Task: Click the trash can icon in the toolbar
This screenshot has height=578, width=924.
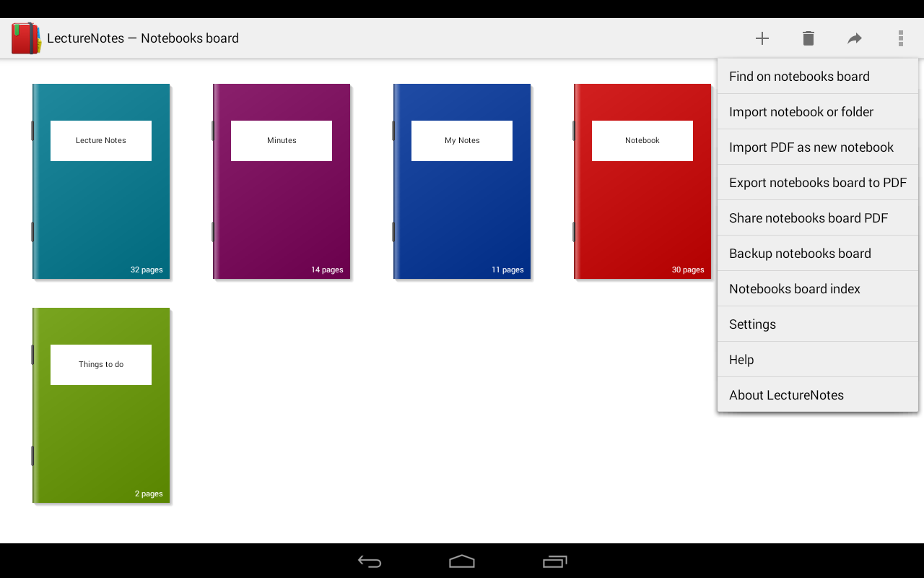Action: click(808, 38)
